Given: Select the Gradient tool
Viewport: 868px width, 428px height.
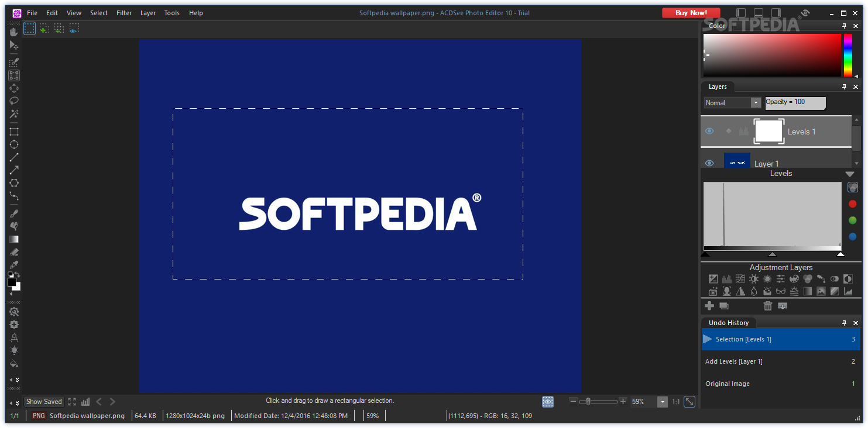Looking at the screenshot, I should click(x=14, y=239).
